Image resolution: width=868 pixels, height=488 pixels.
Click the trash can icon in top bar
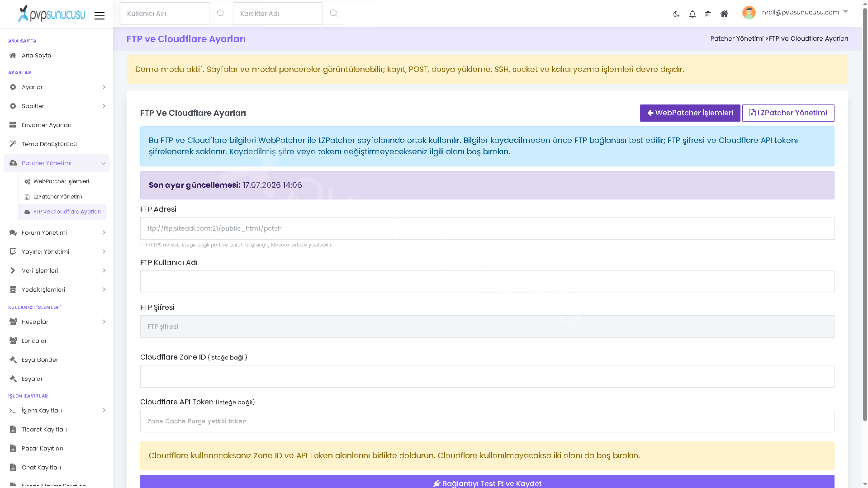[708, 14]
